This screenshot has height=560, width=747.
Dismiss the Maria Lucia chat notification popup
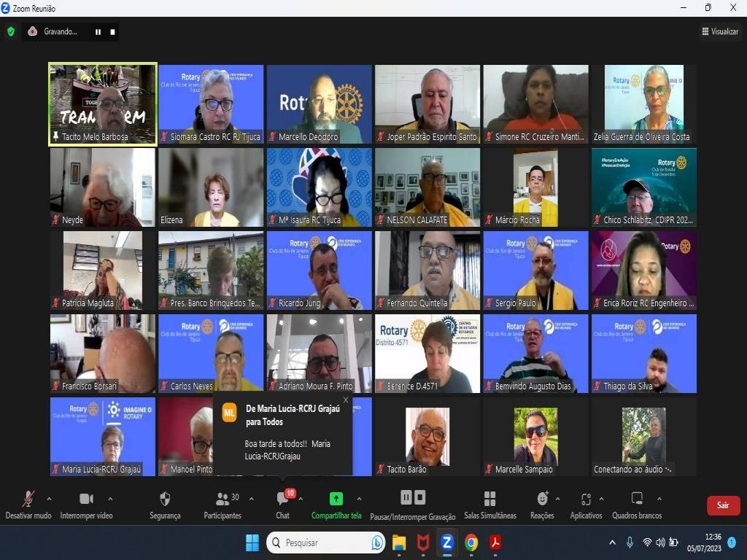[346, 400]
